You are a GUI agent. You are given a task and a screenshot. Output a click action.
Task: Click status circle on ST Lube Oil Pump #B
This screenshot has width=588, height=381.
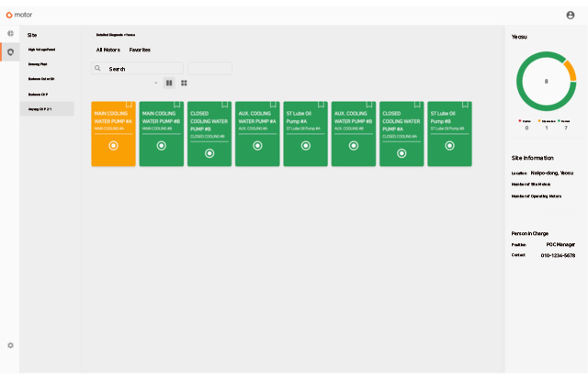449,145
